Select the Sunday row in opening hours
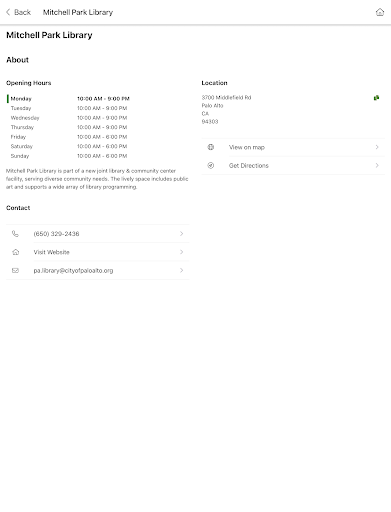The width and height of the screenshot is (391, 512). click(x=68, y=156)
